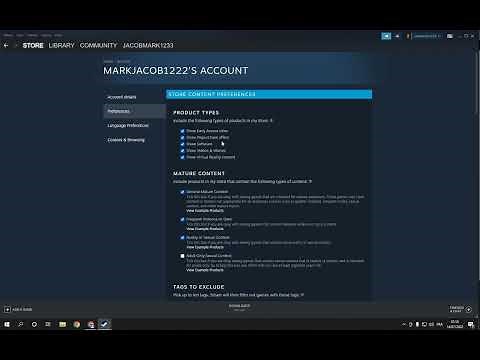
Task: Open the COMMUNITY tab
Action: click(x=98, y=45)
